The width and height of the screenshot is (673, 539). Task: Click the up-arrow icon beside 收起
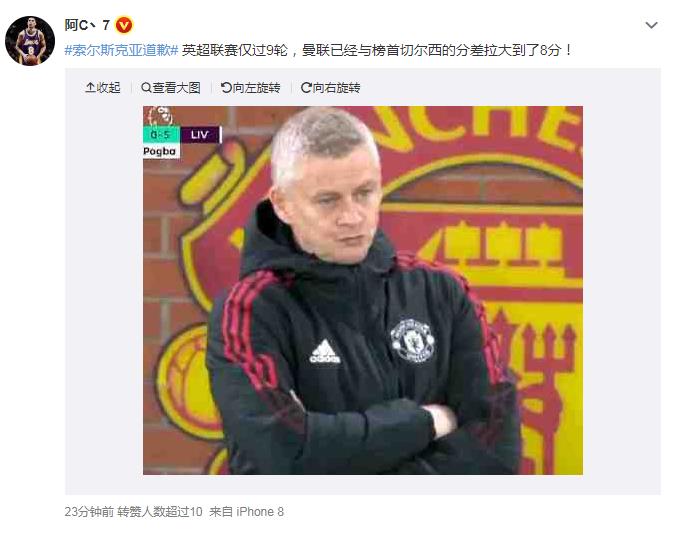click(x=90, y=88)
